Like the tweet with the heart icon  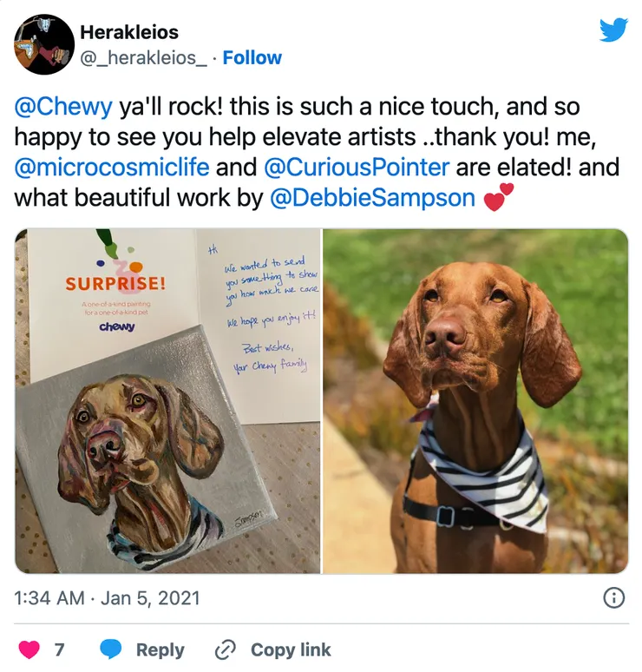(29, 649)
